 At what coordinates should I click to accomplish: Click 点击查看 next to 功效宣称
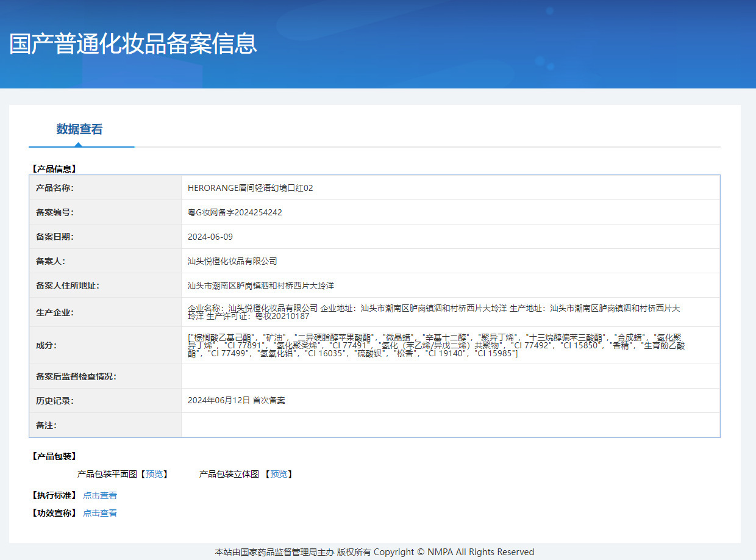tap(100, 513)
